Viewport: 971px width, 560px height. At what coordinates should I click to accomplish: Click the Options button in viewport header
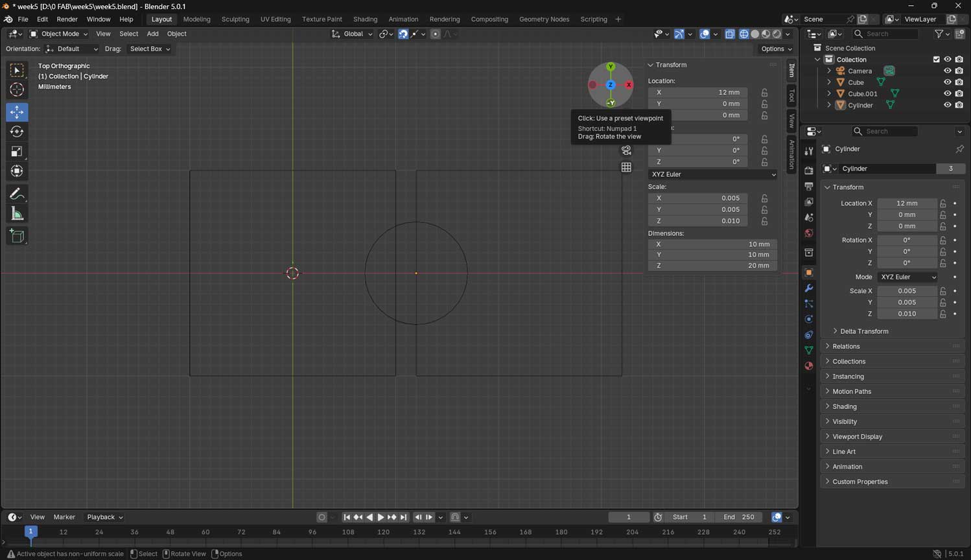pos(776,49)
